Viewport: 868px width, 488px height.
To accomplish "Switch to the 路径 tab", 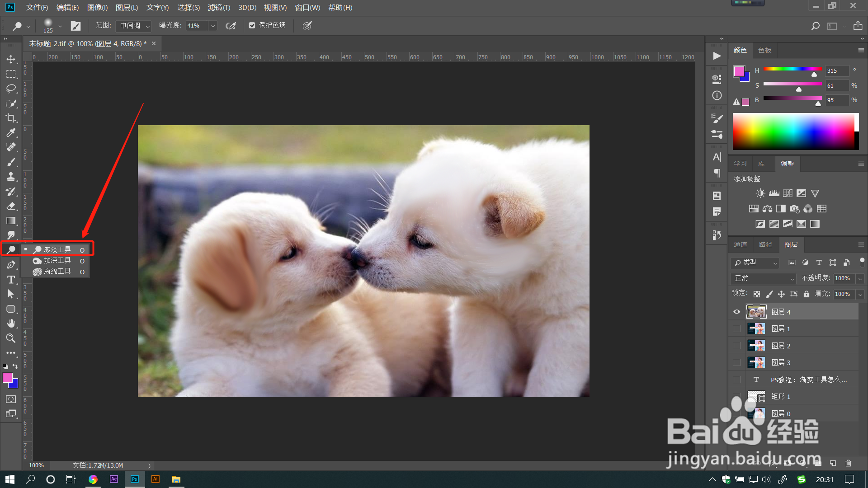I will pos(765,244).
